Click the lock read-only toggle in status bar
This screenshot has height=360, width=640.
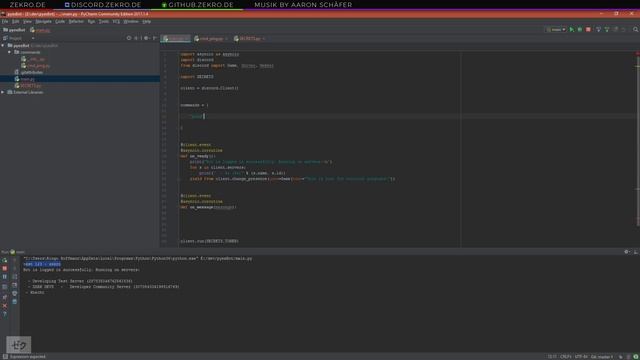621,357
